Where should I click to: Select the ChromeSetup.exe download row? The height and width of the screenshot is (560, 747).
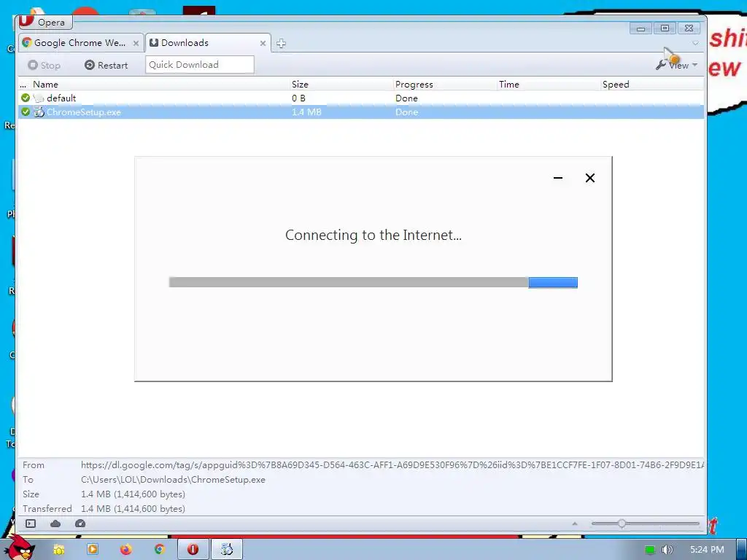point(360,112)
